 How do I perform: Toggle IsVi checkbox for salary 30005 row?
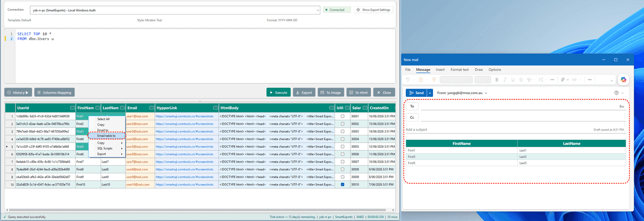point(342,146)
